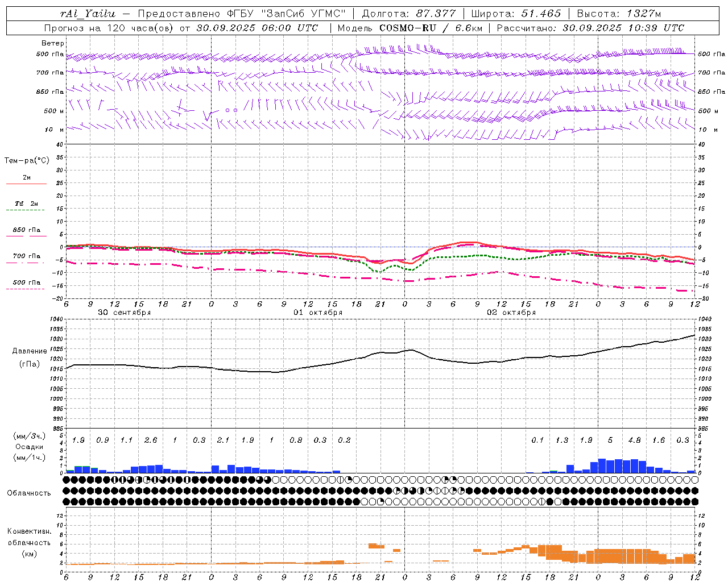The image size is (728, 582).
Task: Click the Давление pressure panel label
Action: (x=30, y=351)
